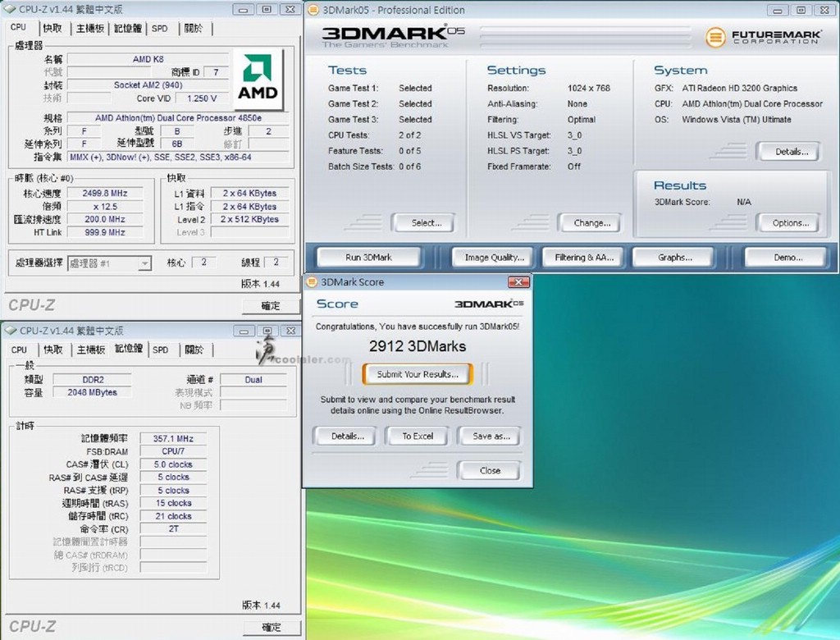Click the 5.0 clocks CAS latency value
Screen dimensions: 840x640
click(173, 464)
